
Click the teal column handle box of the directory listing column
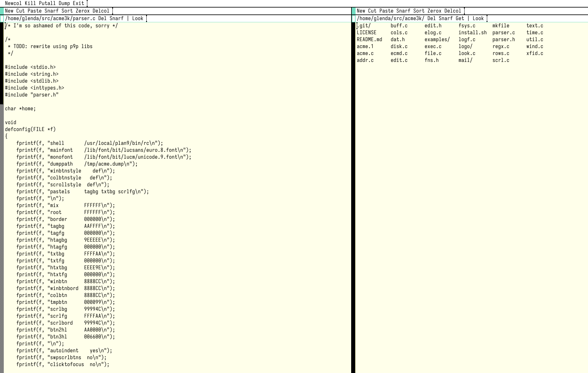pyautogui.click(x=353, y=11)
